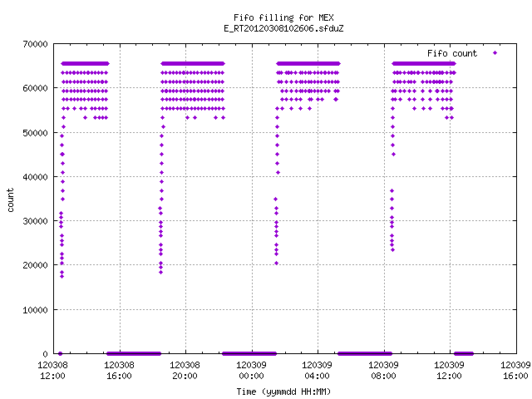Viewport: 532px width, 399px height.
Task: Click the '120309 00:00' x-axis label
Action: tap(251, 371)
